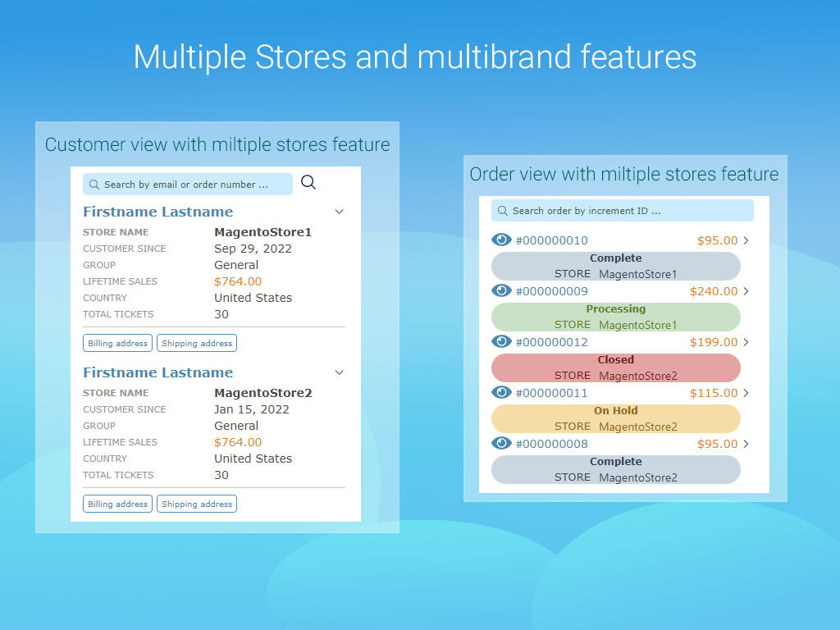This screenshot has width=840, height=630.
Task: Click the magnifier search icon beside customer search
Action: tap(308, 183)
